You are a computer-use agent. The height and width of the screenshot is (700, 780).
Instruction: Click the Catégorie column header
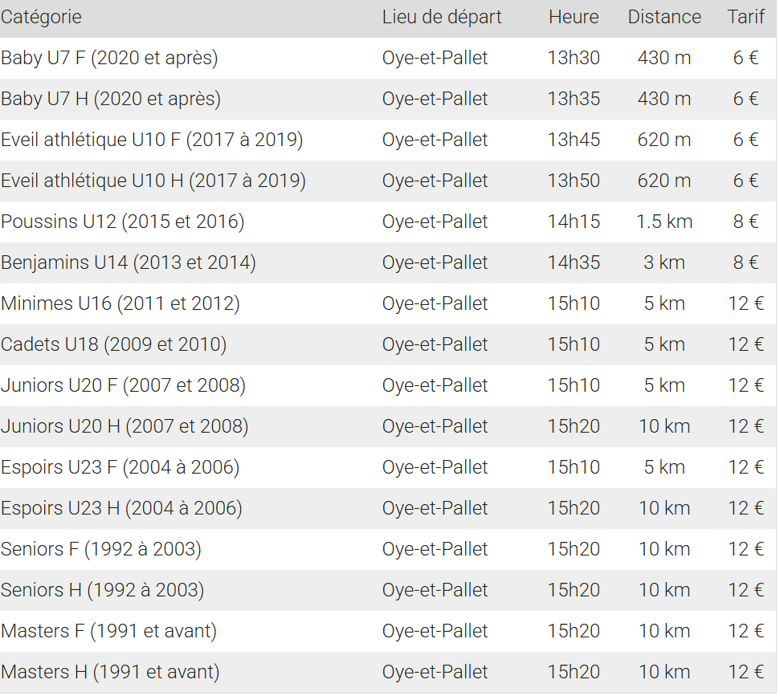click(x=42, y=17)
